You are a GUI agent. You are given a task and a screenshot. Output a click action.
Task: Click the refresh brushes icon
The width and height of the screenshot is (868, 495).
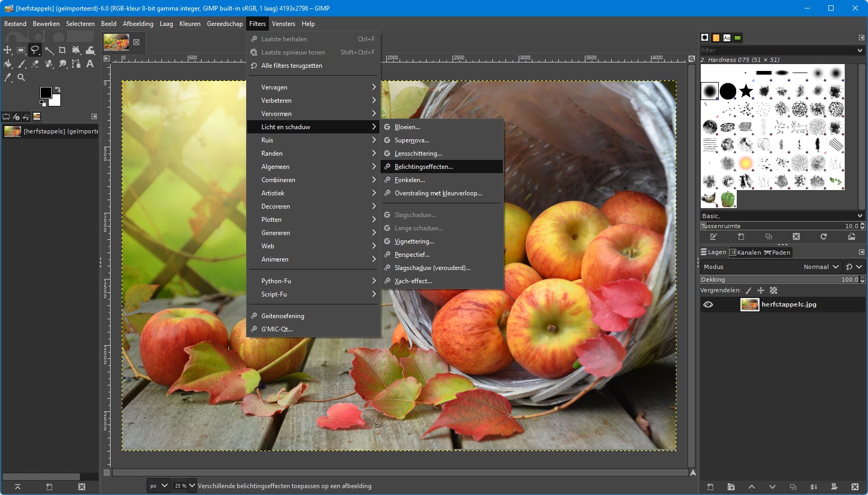pyautogui.click(x=824, y=237)
